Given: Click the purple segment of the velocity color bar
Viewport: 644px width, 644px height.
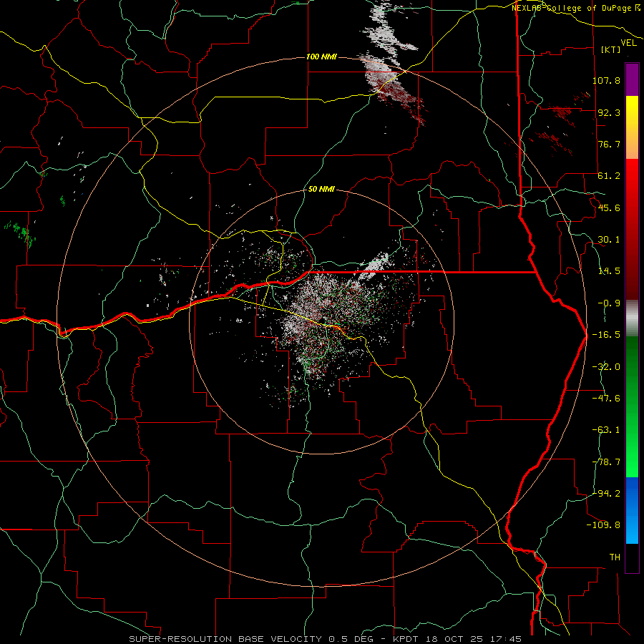Looking at the screenshot, I should (632, 79).
